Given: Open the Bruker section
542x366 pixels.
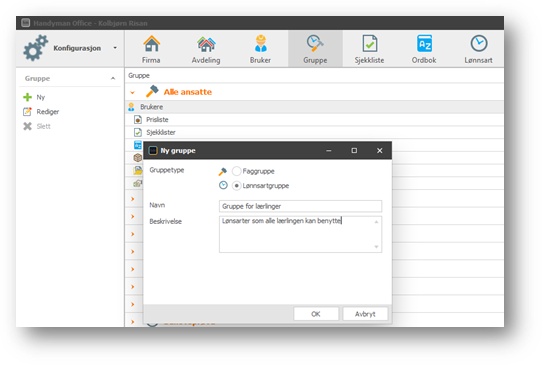Looking at the screenshot, I should 261,49.
